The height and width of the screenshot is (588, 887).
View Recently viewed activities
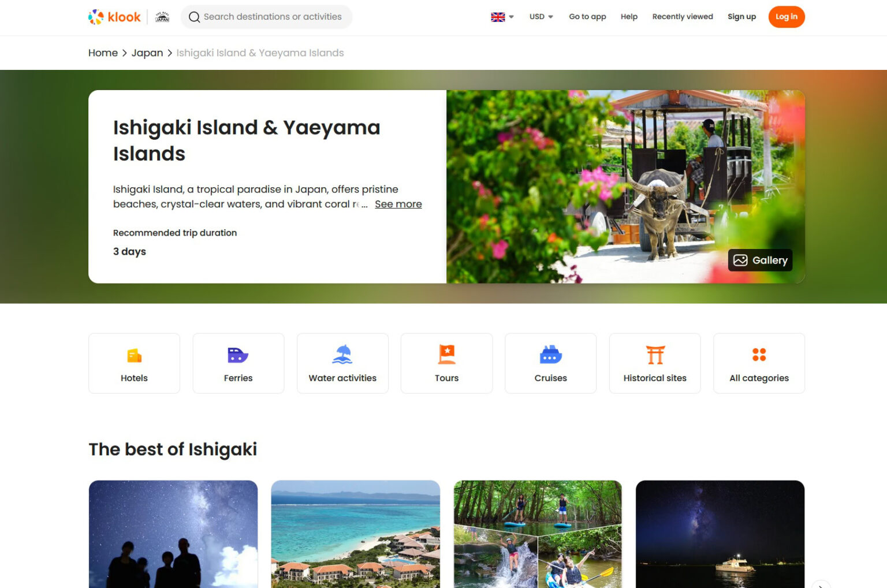tap(683, 17)
